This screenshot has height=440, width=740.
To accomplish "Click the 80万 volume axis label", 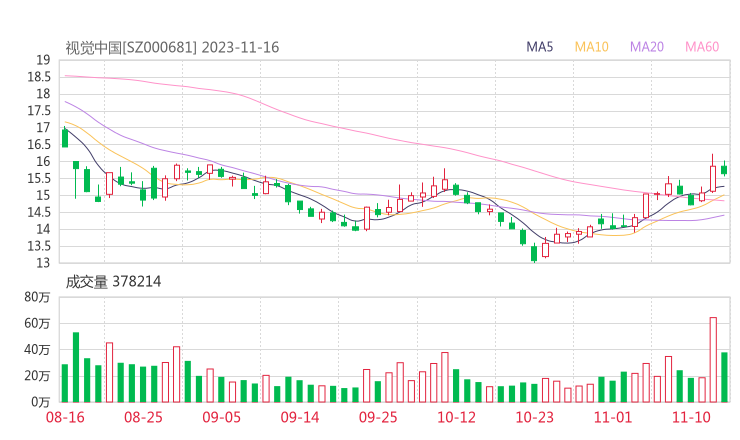I will [x=37, y=297].
